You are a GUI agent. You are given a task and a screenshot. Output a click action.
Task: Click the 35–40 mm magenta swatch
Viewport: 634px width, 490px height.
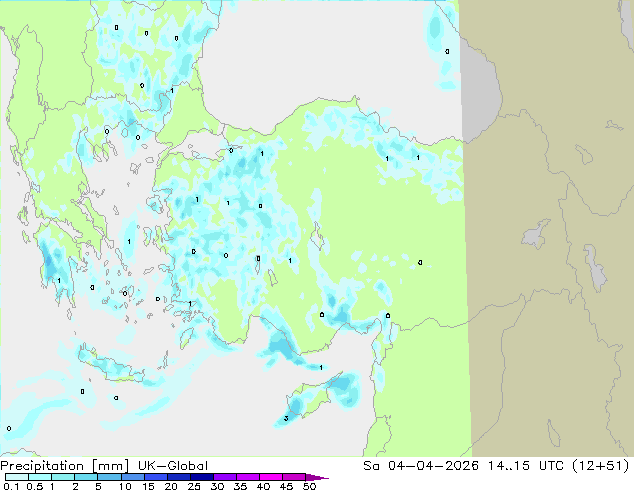[247, 477]
